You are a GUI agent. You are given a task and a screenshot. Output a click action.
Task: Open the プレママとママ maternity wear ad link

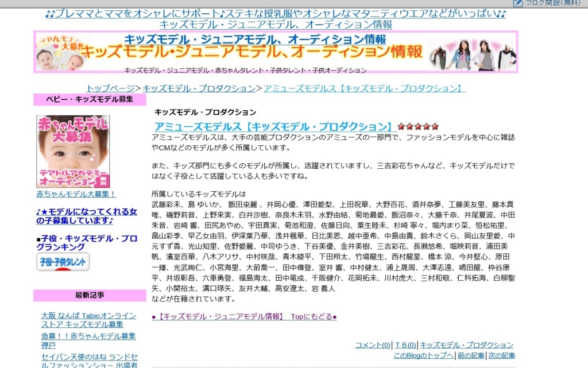click(276, 14)
